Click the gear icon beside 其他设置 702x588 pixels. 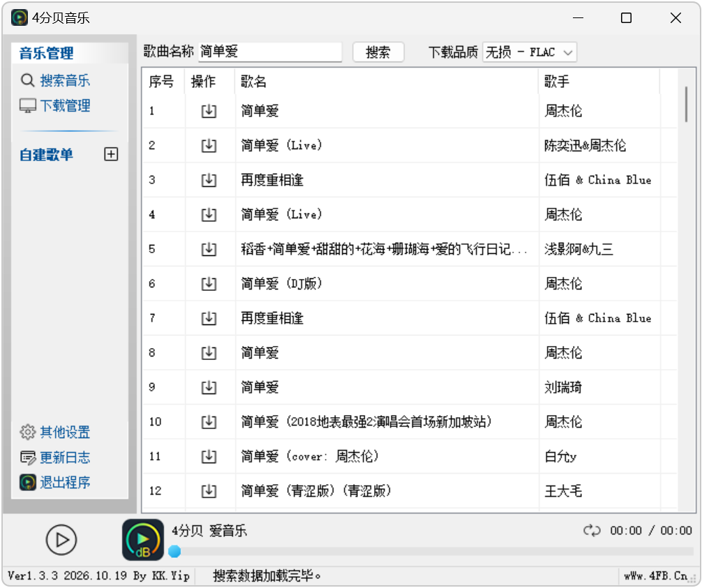[28, 432]
